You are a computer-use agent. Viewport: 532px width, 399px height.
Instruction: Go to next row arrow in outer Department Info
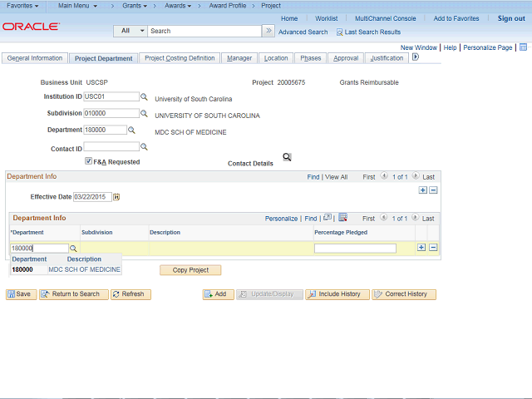[x=416, y=175]
